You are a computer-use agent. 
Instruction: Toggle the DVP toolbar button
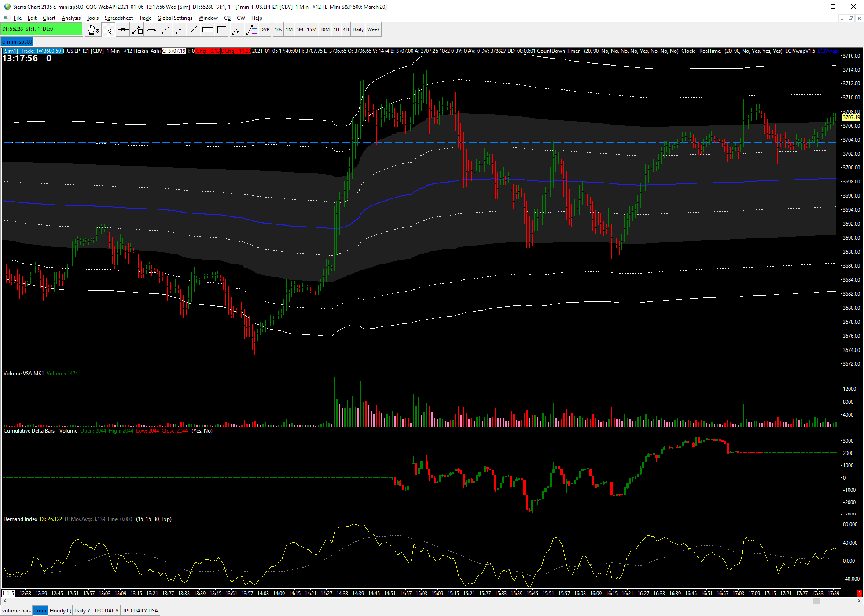(x=265, y=30)
